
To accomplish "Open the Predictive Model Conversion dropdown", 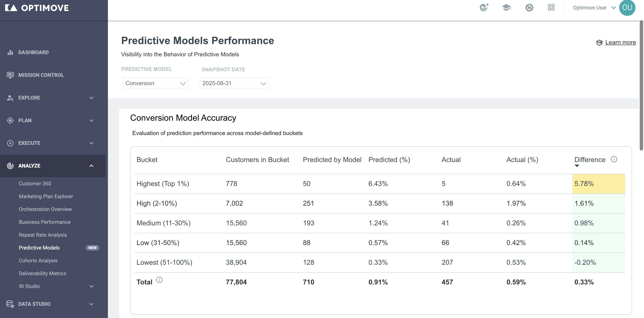I will coord(155,83).
